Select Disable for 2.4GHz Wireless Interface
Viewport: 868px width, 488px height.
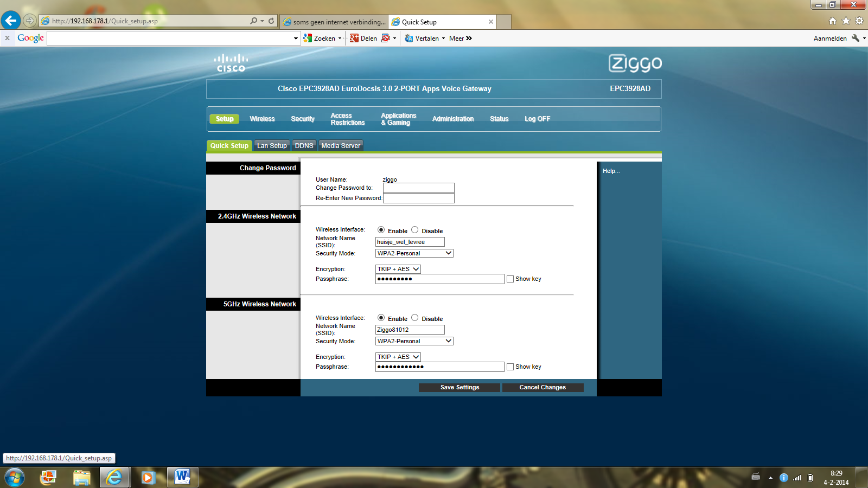[415, 230]
